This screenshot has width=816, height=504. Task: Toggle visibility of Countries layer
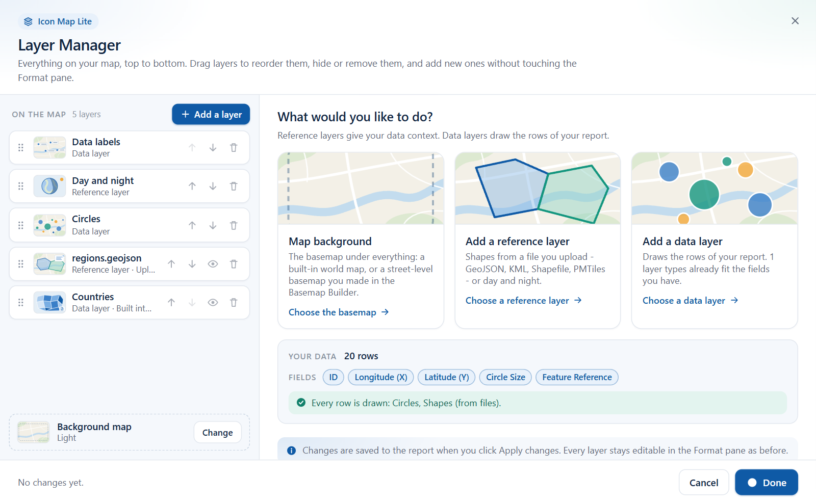[x=213, y=303]
